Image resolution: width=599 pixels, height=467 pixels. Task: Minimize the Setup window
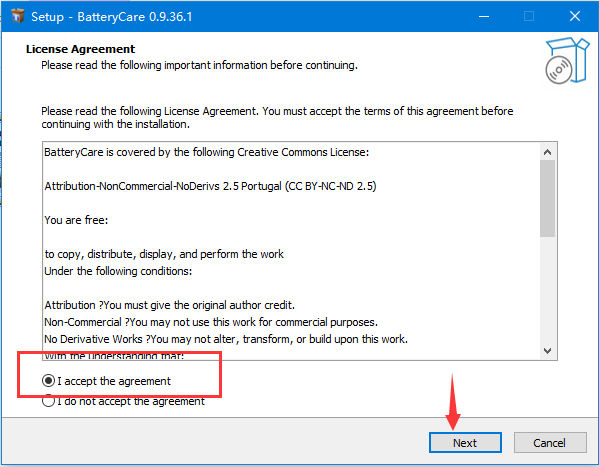coord(484,16)
